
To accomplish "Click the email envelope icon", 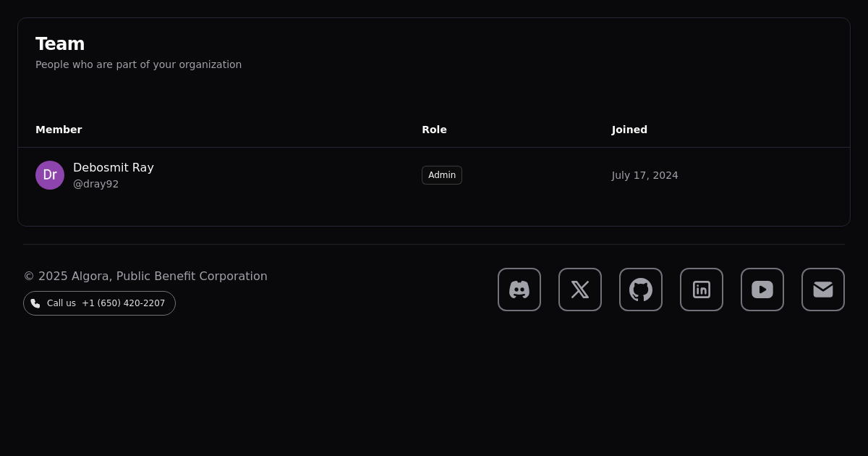I will (x=823, y=290).
